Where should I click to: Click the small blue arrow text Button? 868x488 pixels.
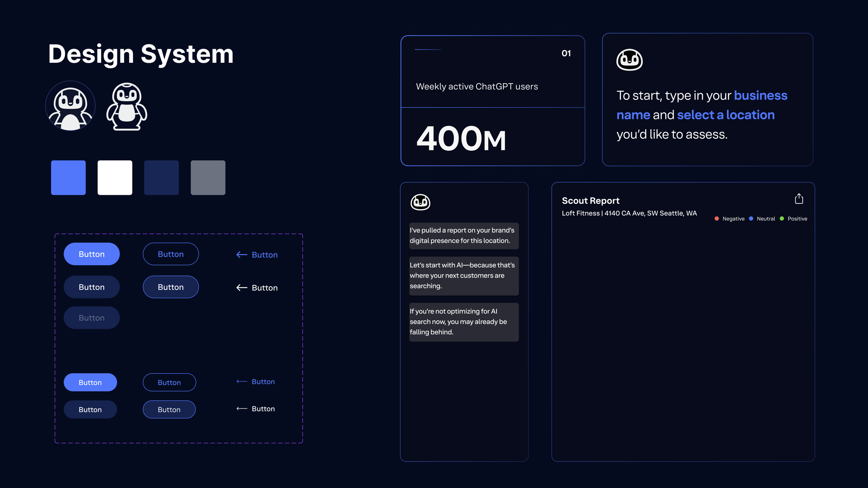(256, 382)
